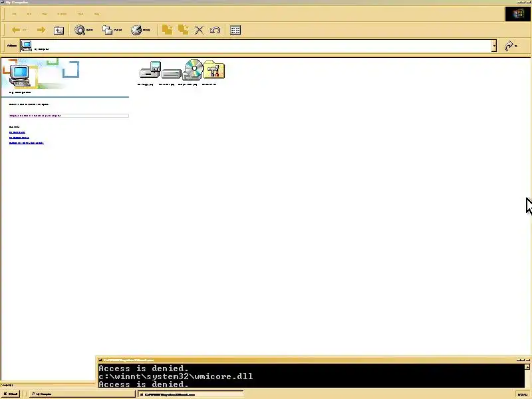Click inside the Address bar field
The image size is (532, 399).
tap(258, 46)
